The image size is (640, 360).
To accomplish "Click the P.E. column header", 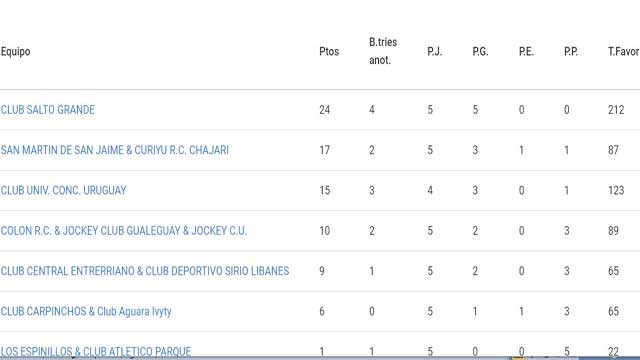I will point(526,51).
